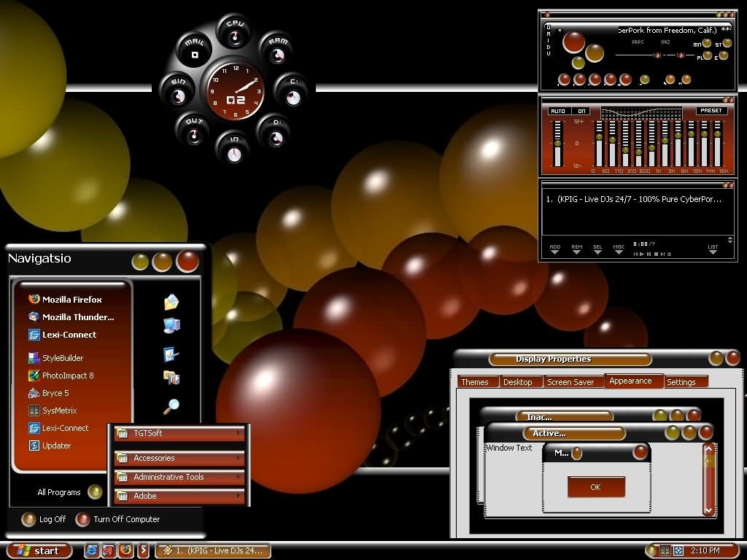Click the center analog clock face

236,90
